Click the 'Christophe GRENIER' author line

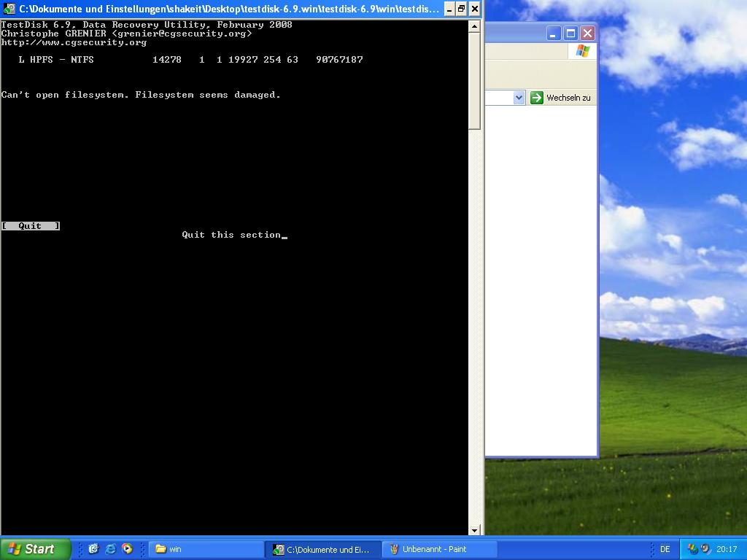pos(126,34)
